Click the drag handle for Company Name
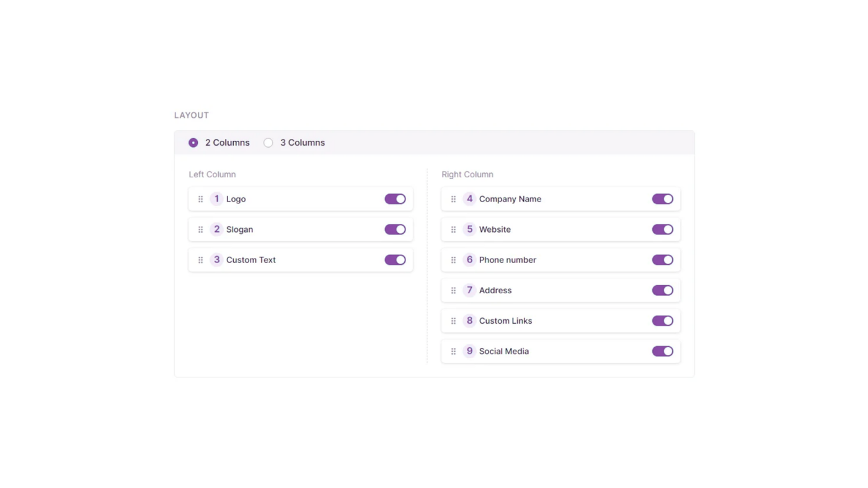Image resolution: width=868 pixels, height=488 pixels. tap(453, 199)
